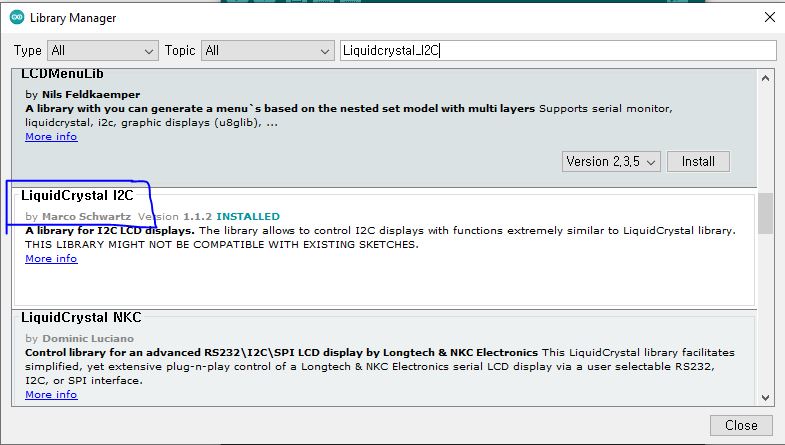The width and height of the screenshot is (785, 445).
Task: Click author name Dominic Luciano
Action: point(88,339)
